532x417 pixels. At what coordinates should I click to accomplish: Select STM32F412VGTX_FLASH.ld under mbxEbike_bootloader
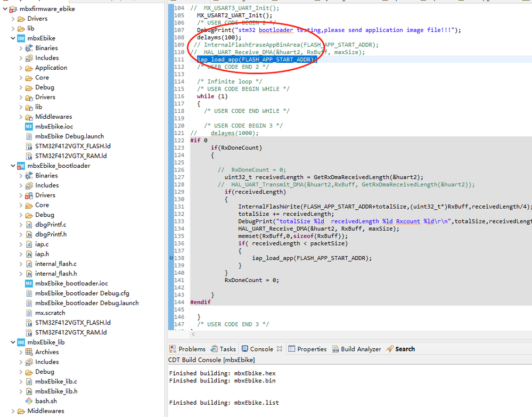73,323
